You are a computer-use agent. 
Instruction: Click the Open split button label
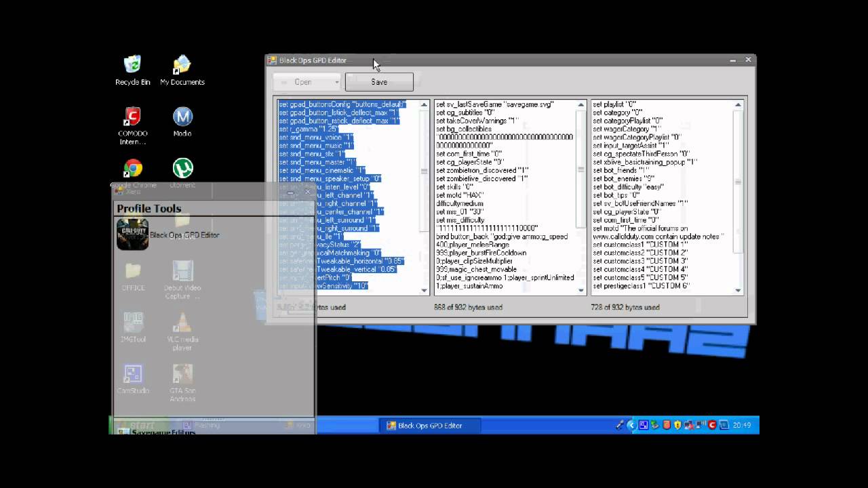pyautogui.click(x=303, y=82)
